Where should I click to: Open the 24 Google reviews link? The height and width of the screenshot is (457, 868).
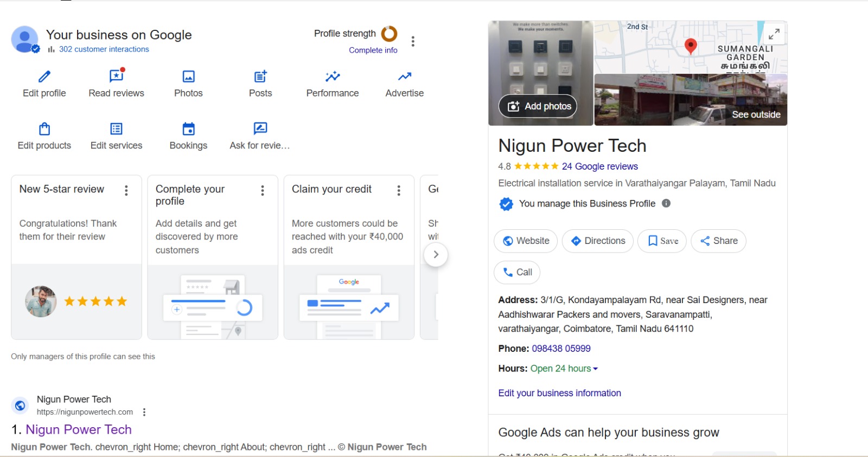click(x=599, y=166)
